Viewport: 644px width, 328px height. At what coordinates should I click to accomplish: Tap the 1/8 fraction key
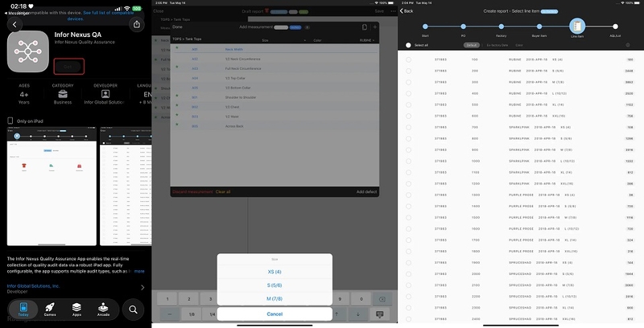pyautogui.click(x=192, y=314)
